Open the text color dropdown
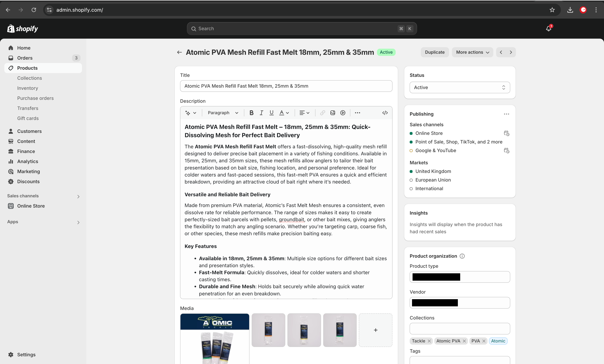Screen dimensions: 604x364 click(x=284, y=113)
